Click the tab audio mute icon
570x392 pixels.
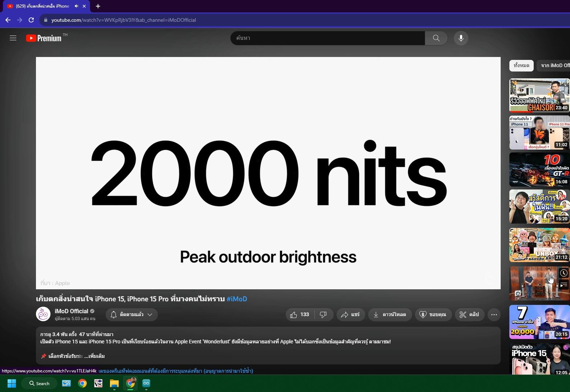pos(76,6)
